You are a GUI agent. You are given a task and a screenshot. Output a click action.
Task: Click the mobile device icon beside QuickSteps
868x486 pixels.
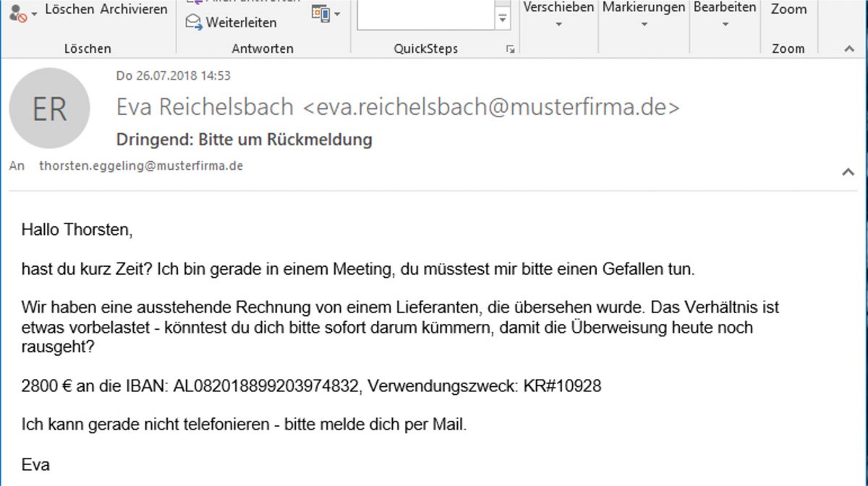(x=320, y=12)
